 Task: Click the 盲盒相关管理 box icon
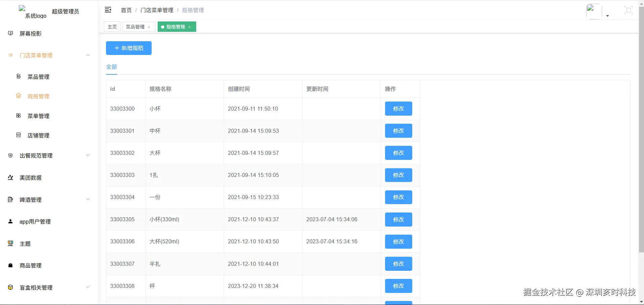tap(10, 287)
